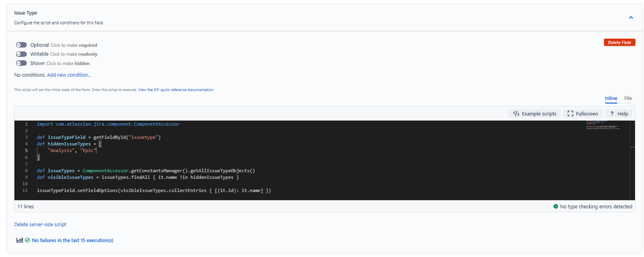Click the Delete Field button
Viewport: 644px width, 257px height.
coord(620,43)
